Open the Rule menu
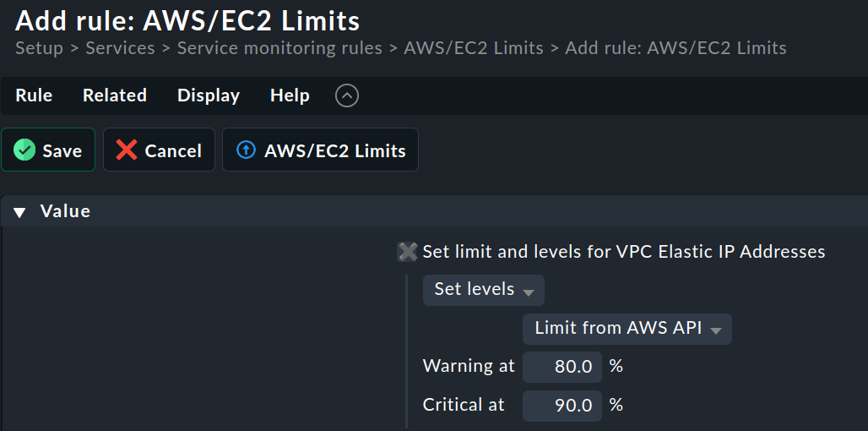Screen dimensions: 868x431 (34, 95)
